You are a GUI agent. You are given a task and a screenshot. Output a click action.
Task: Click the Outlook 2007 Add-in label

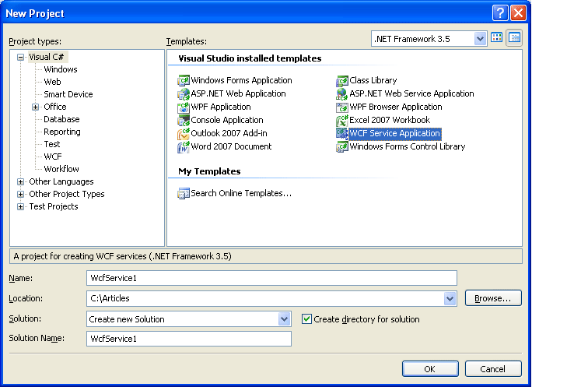pos(229,133)
